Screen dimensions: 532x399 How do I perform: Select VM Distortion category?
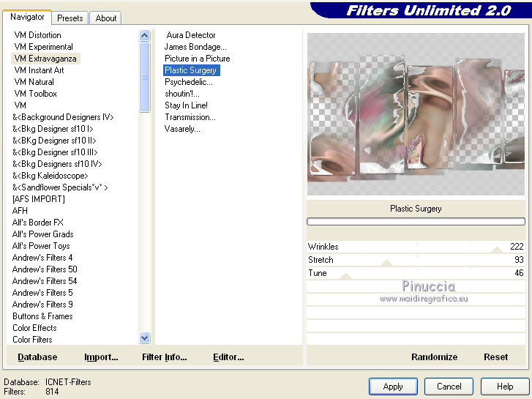37,35
